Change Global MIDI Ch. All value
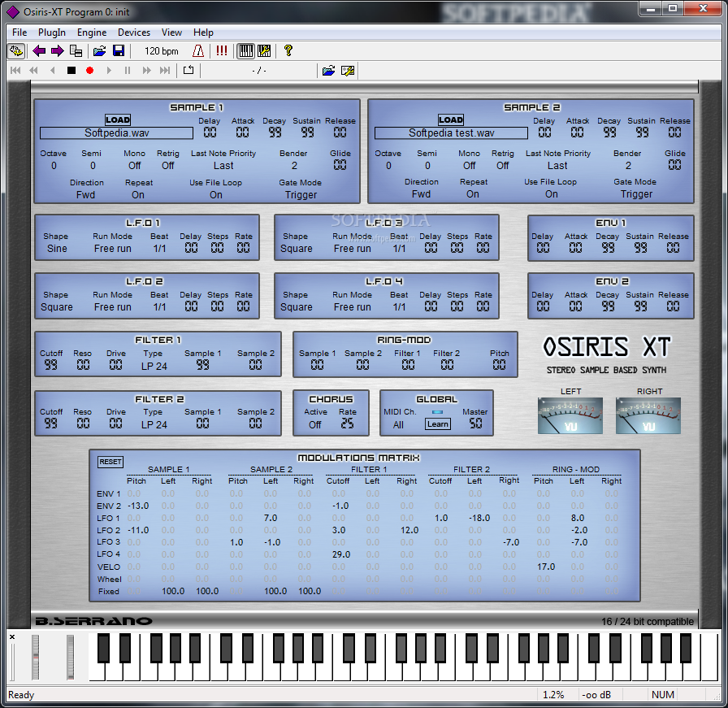 398,425
